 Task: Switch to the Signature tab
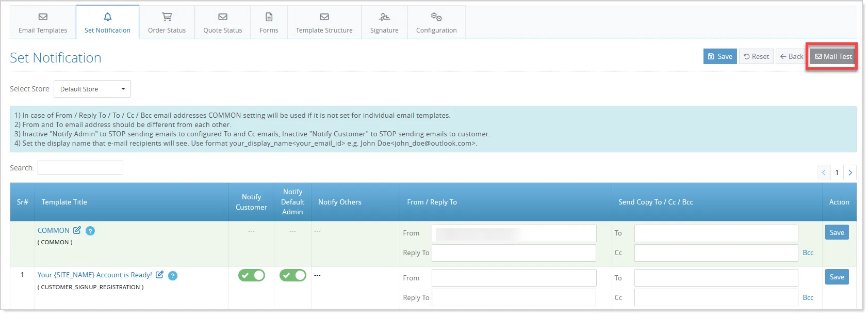[x=384, y=23]
